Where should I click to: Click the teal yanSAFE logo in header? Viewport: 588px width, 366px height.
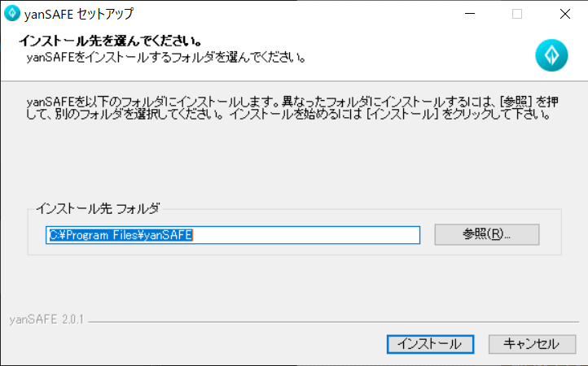(551, 55)
